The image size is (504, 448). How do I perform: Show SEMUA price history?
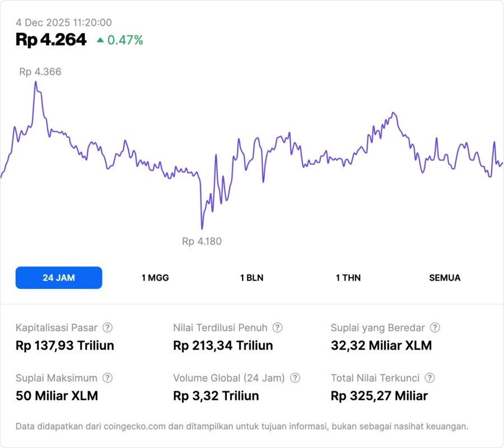point(445,278)
